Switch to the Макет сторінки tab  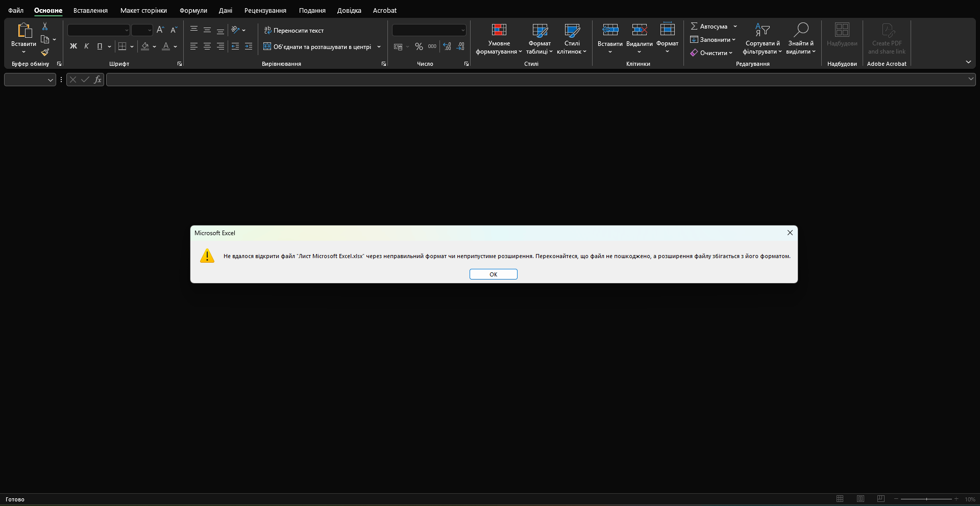143,10
